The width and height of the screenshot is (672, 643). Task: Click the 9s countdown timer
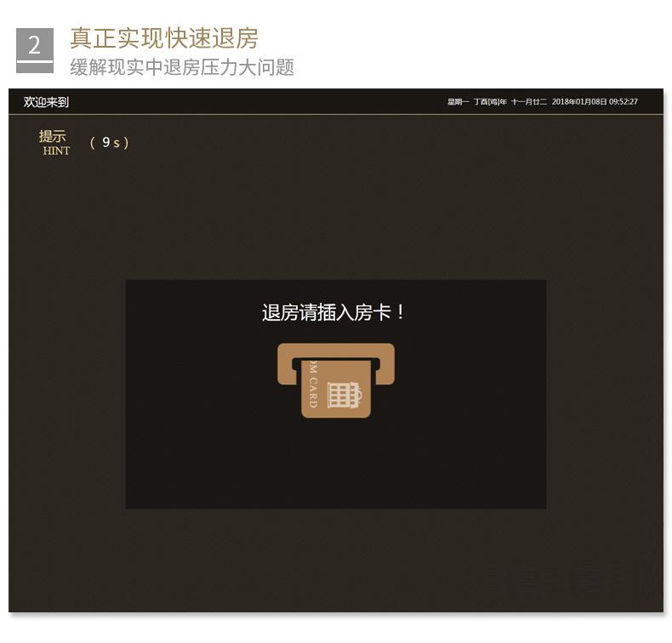point(109,143)
